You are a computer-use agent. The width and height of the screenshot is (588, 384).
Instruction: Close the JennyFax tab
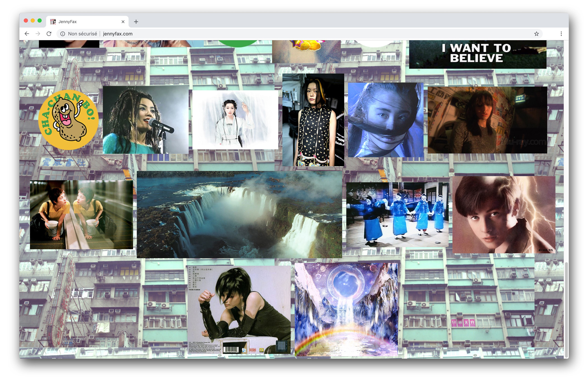tap(123, 22)
